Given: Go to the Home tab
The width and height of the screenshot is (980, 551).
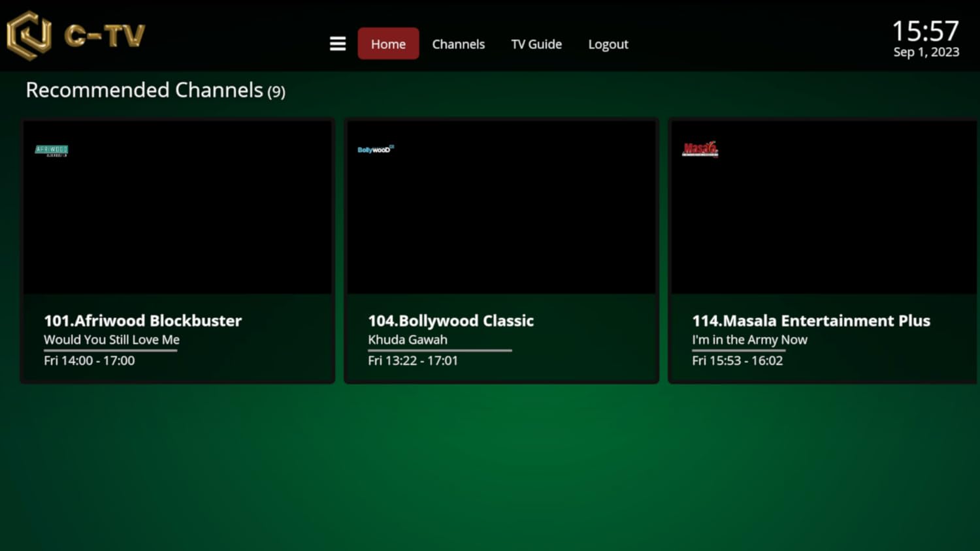Looking at the screenshot, I should [388, 44].
